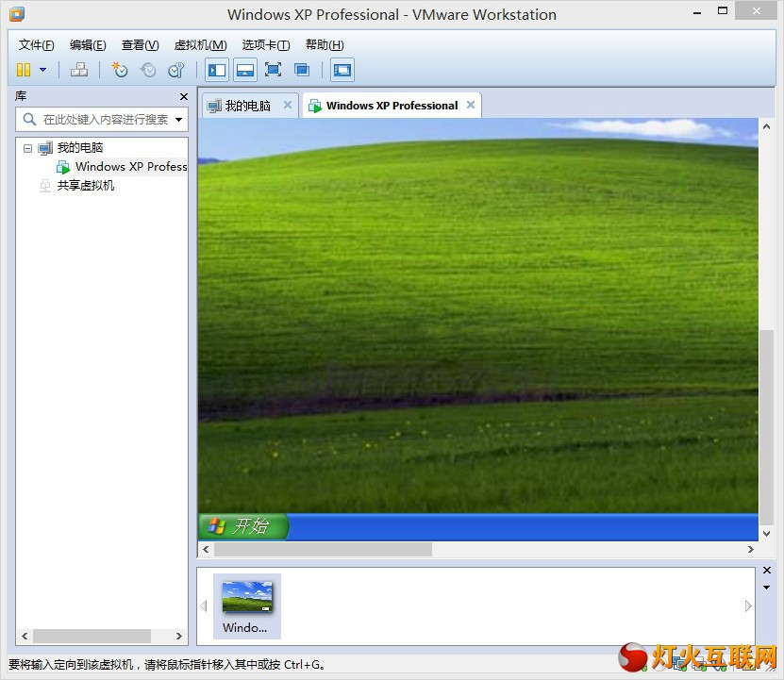The image size is (784, 680).
Task: Click the VM view vertical scrollbar thumb
Action: 766,426
